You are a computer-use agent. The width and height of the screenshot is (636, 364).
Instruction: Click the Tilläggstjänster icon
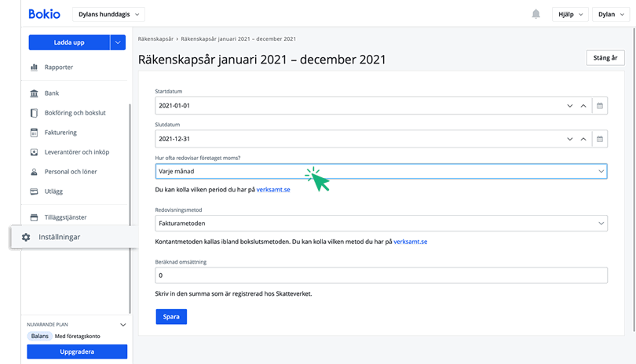click(34, 217)
